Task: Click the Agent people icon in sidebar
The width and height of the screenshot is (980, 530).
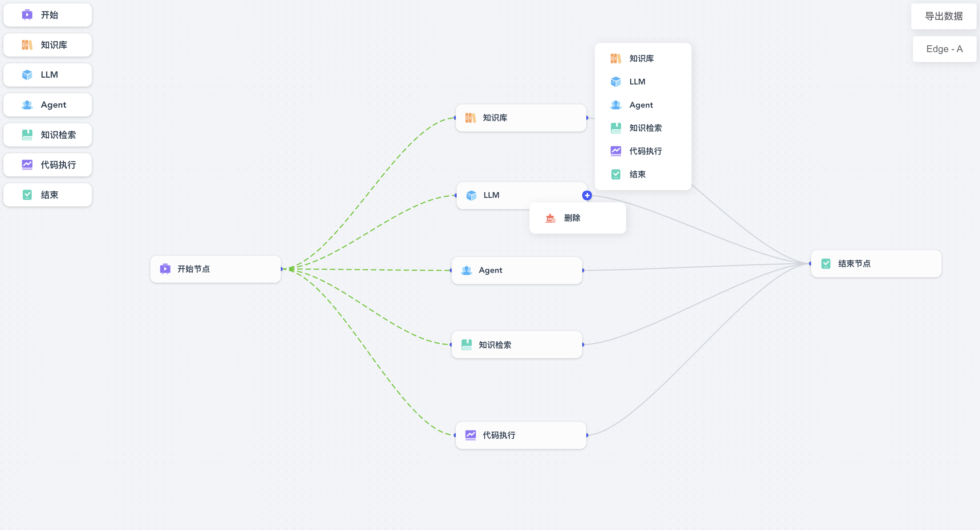Action: point(27,105)
